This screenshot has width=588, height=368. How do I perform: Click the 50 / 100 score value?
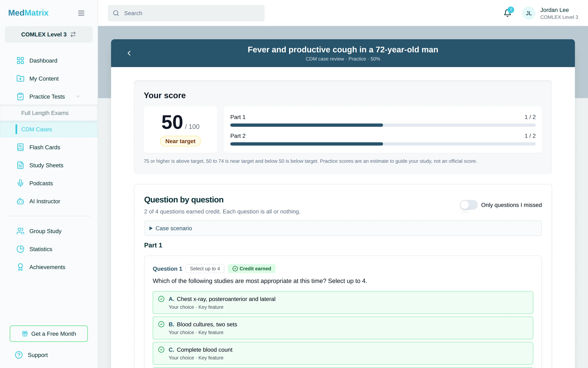click(x=180, y=122)
